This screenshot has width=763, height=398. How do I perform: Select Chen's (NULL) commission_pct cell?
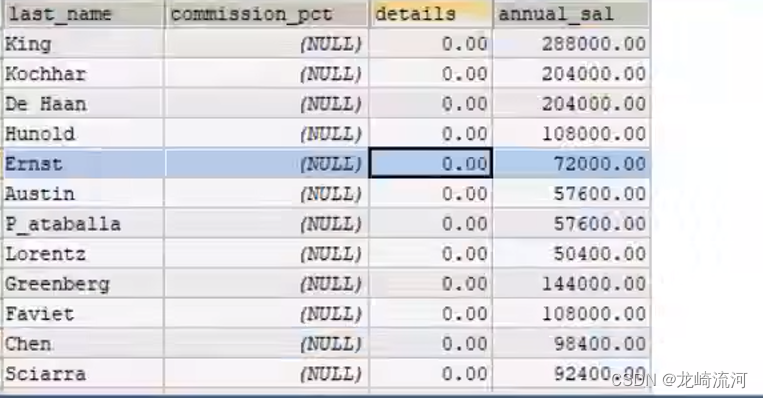pos(266,344)
